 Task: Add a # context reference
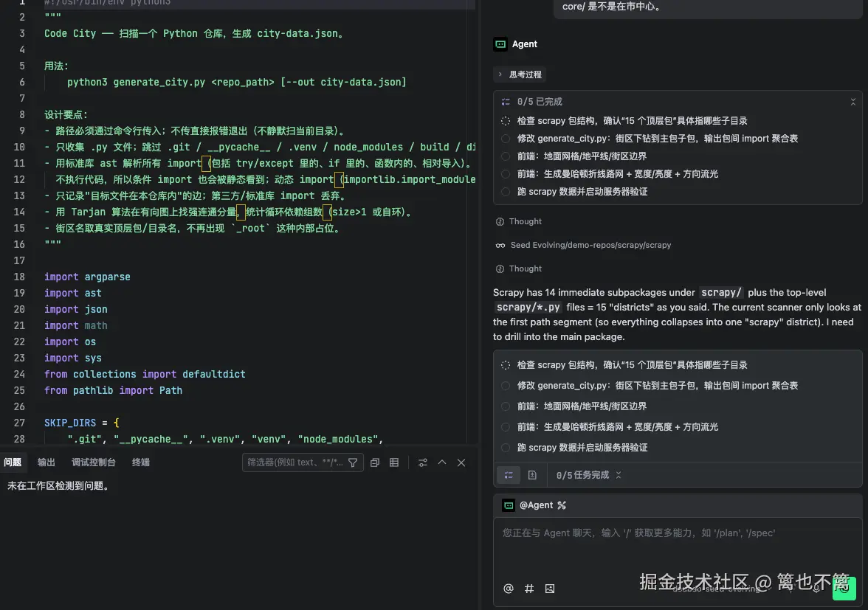pos(529,589)
